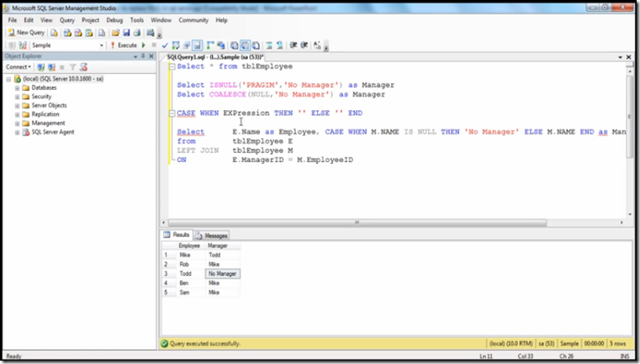The height and width of the screenshot is (364, 640).
Task: Switch to the Messages tab
Action: tap(211, 235)
